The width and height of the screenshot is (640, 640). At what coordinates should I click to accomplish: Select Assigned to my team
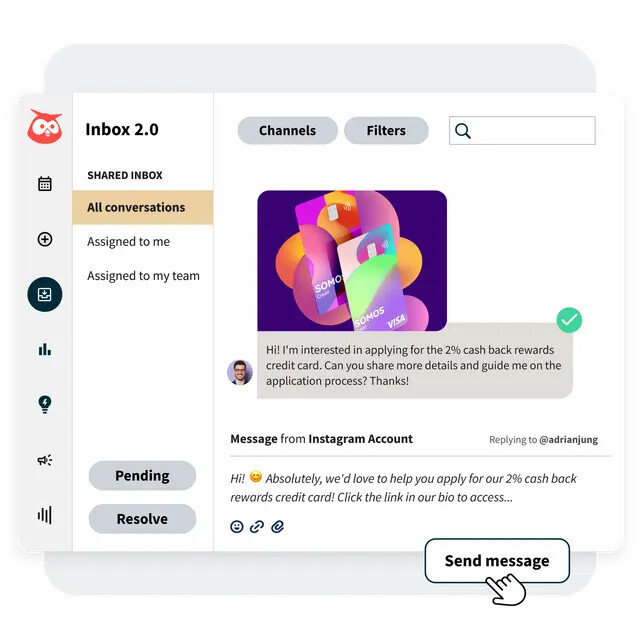pyautogui.click(x=143, y=276)
